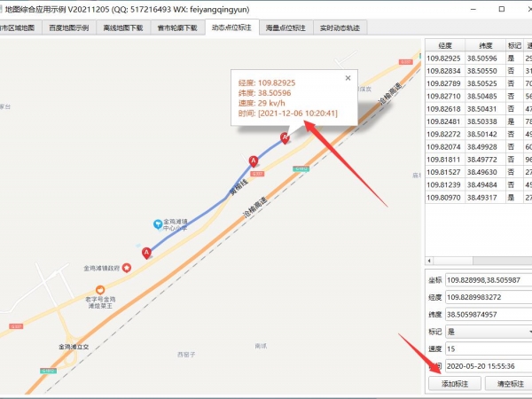Click the 坐标 input field

489,280
